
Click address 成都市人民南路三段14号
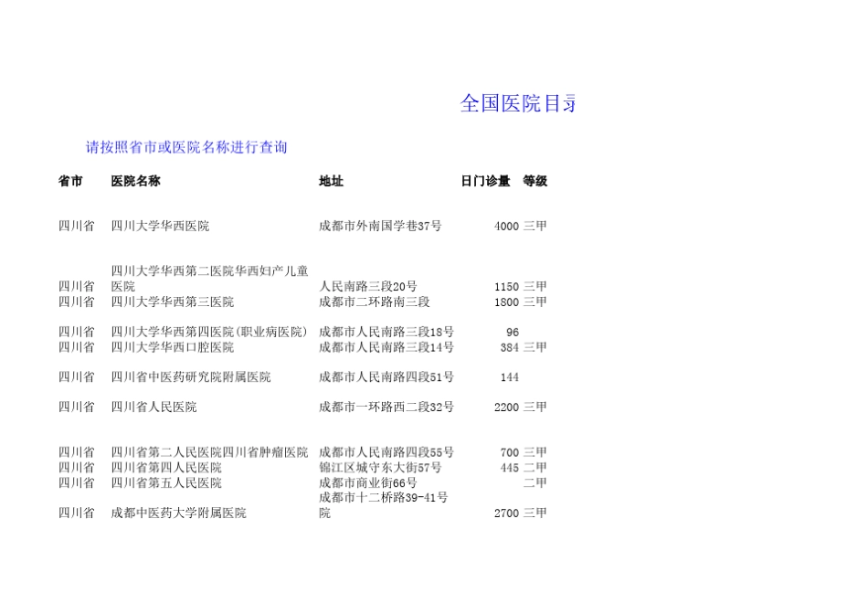[386, 347]
